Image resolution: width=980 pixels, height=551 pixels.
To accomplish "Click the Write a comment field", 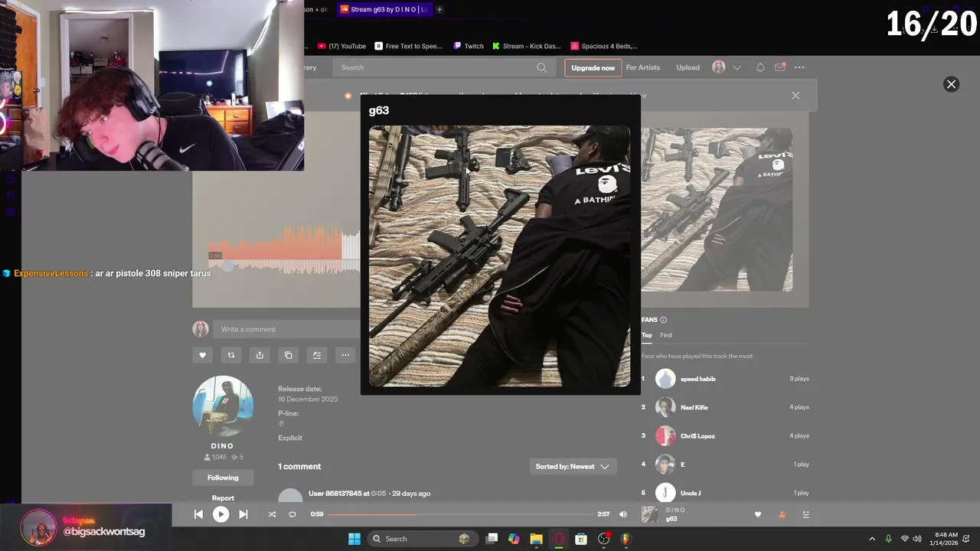I will (287, 329).
